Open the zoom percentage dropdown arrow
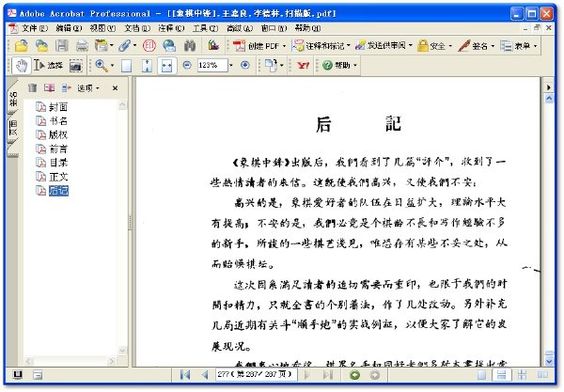 (x=231, y=66)
